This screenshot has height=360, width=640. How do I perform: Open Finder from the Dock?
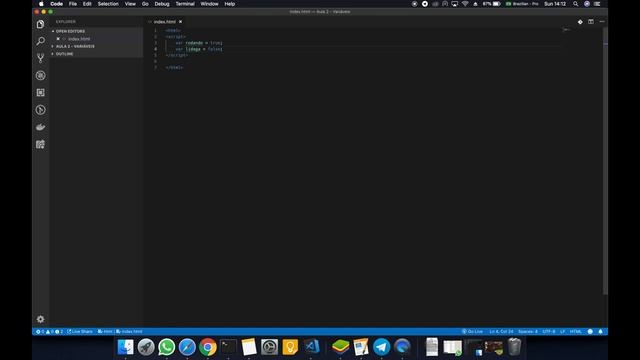125,347
